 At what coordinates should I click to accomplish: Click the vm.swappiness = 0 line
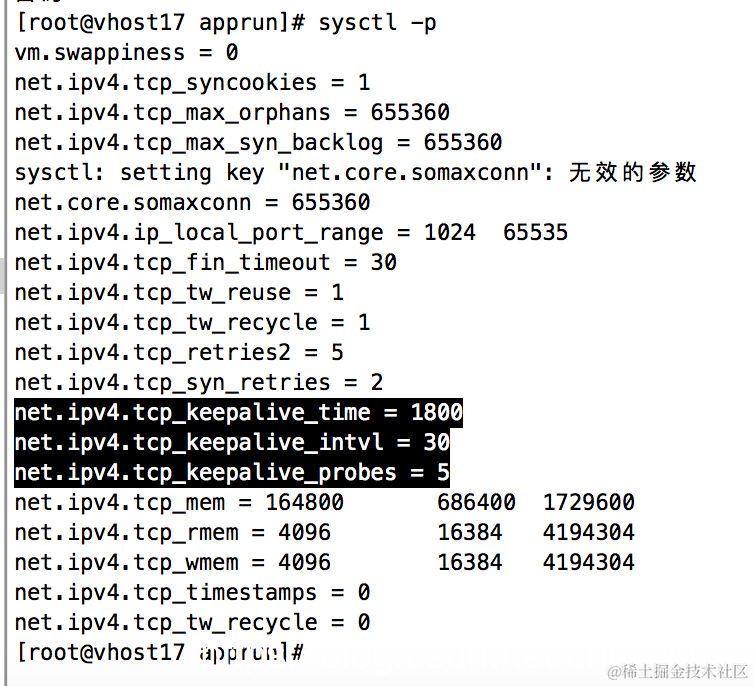(126, 52)
